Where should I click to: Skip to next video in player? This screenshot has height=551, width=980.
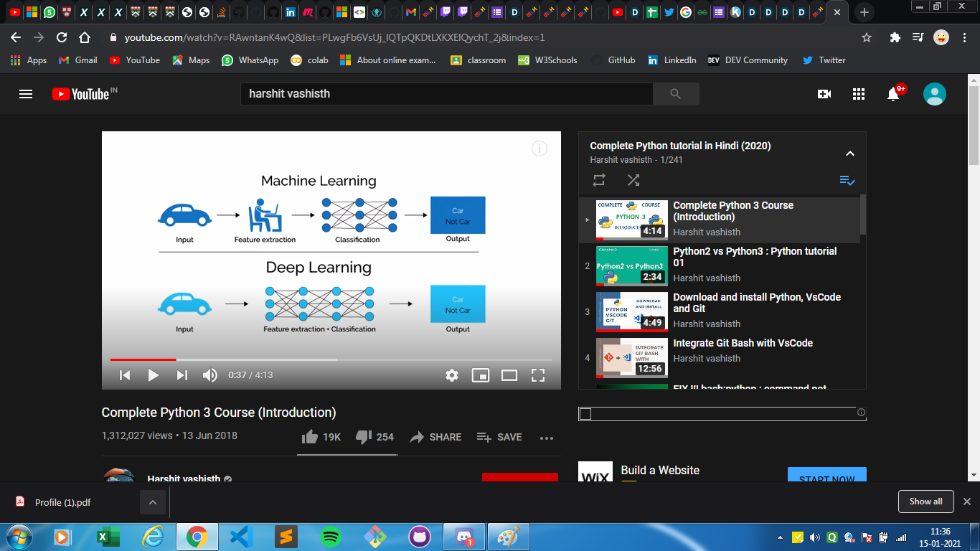182,375
